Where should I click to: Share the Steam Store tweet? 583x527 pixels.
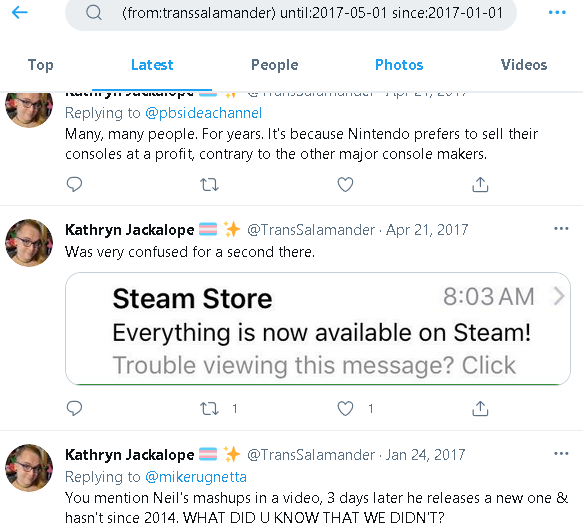tap(480, 408)
